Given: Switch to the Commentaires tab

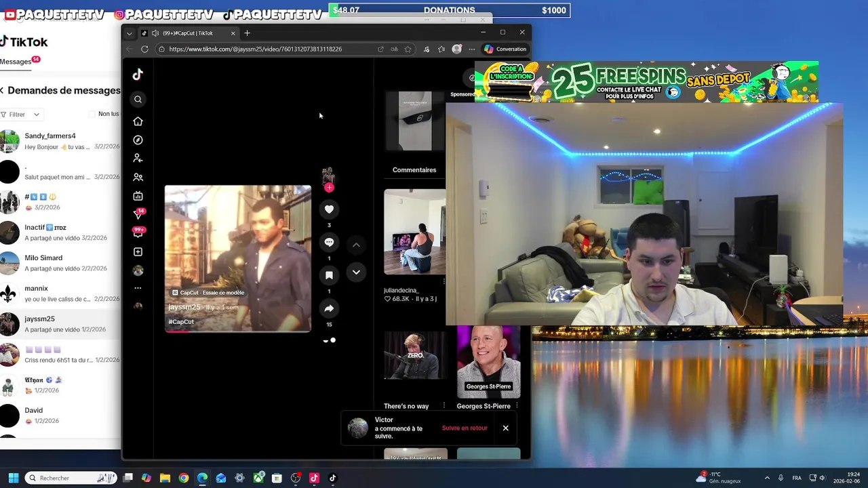Looking at the screenshot, I should pyautogui.click(x=414, y=170).
